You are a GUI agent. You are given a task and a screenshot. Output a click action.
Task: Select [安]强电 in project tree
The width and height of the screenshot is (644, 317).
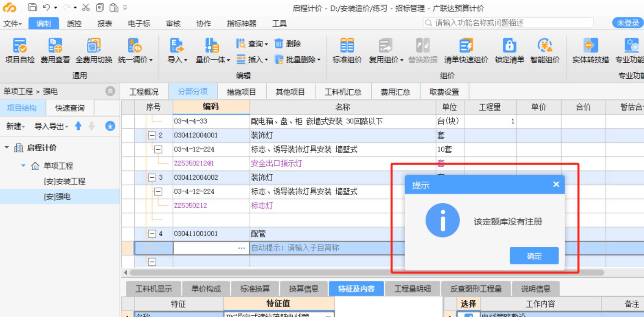pos(57,197)
